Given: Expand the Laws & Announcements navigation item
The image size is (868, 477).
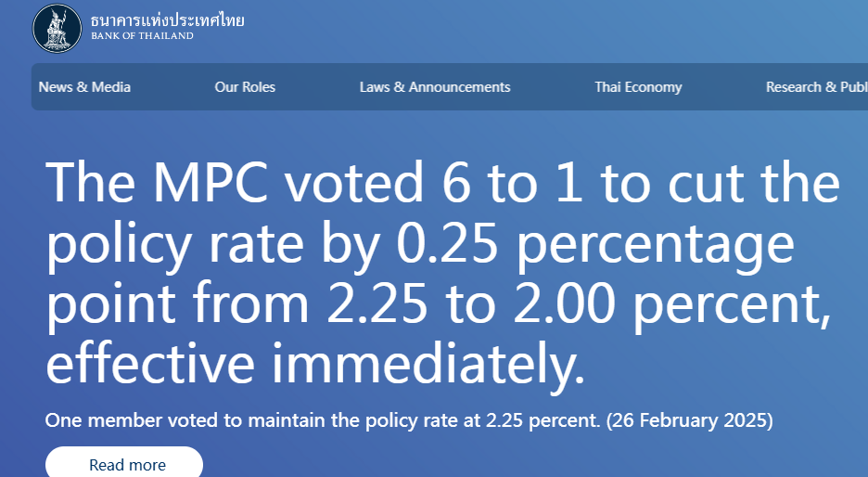Looking at the screenshot, I should tap(435, 87).
